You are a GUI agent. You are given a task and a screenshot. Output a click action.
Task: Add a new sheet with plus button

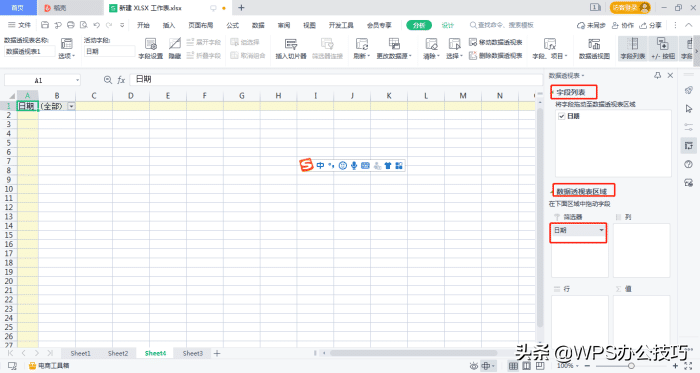click(x=217, y=353)
